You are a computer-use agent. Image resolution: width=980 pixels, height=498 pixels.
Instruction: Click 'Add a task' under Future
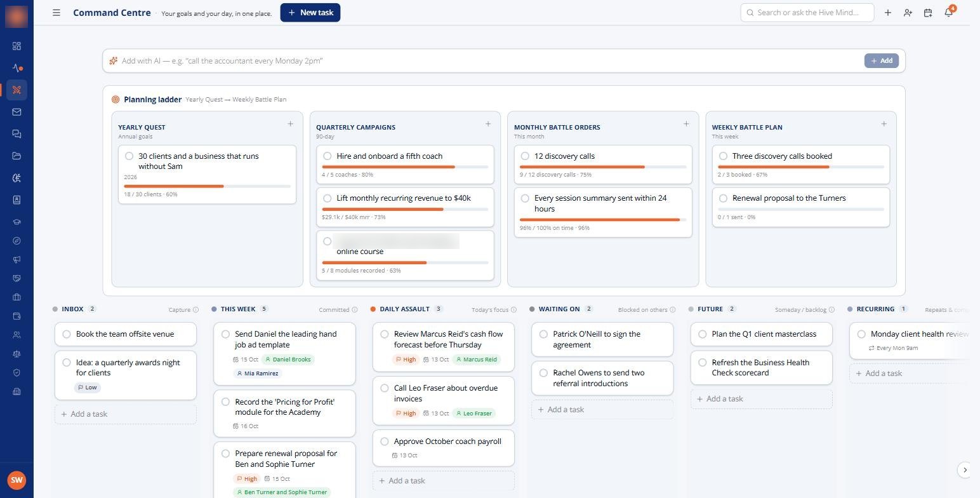762,399
